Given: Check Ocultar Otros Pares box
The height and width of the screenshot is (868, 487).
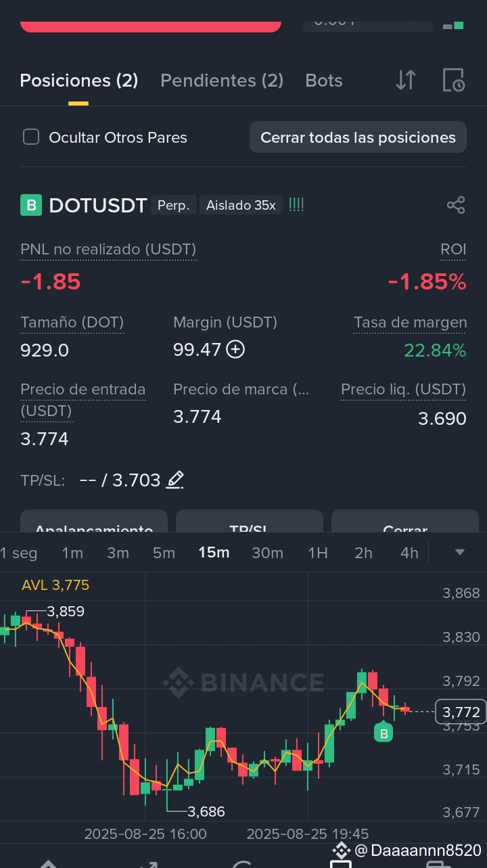Looking at the screenshot, I should (x=31, y=137).
